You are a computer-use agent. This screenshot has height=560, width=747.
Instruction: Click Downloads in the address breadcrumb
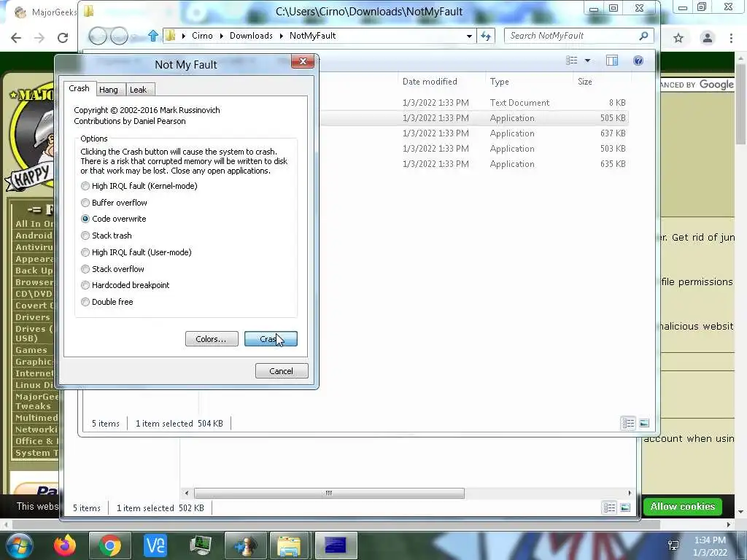click(x=251, y=36)
